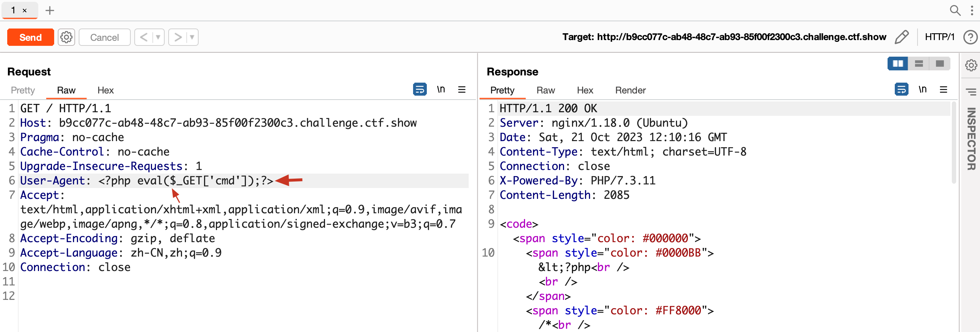
Task: Switch request view to Pretty
Action: tap(23, 90)
